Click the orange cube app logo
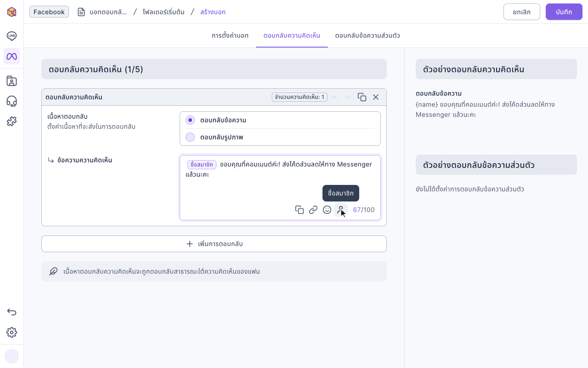Image resolution: width=588 pixels, height=368 pixels. point(12,12)
